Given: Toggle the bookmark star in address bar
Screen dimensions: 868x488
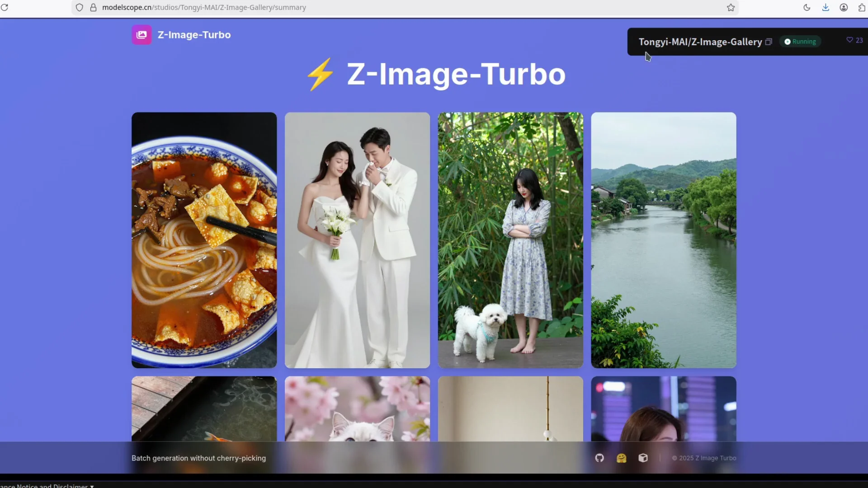Looking at the screenshot, I should pos(731,7).
